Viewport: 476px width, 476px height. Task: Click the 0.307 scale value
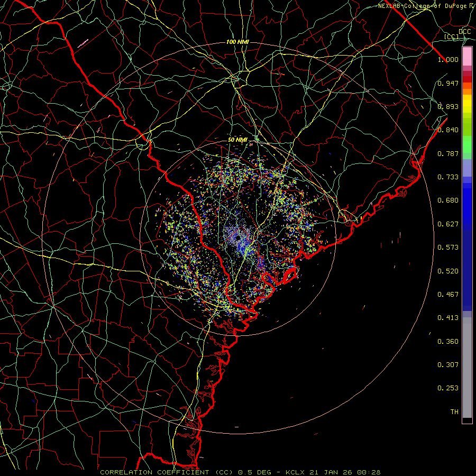448,365
